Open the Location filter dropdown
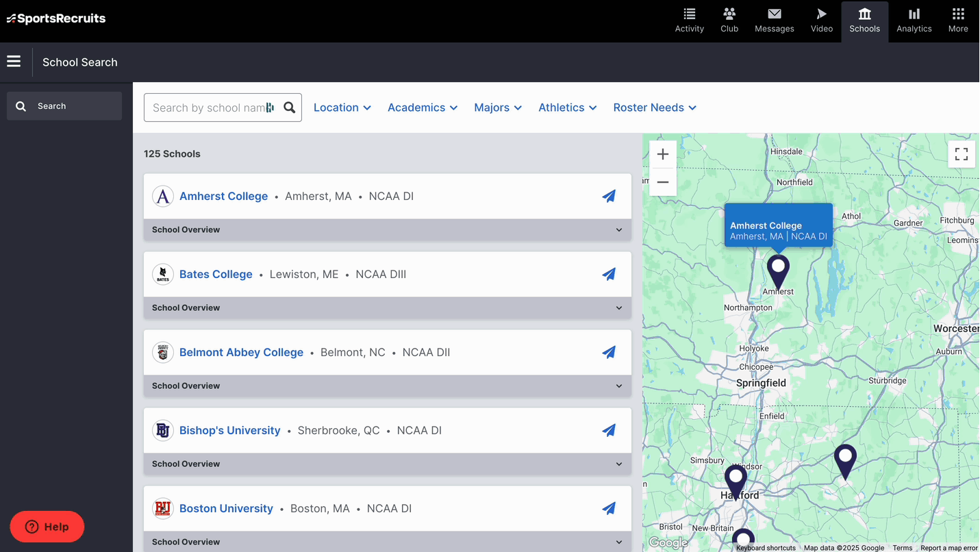The image size is (980, 552). pyautogui.click(x=342, y=108)
